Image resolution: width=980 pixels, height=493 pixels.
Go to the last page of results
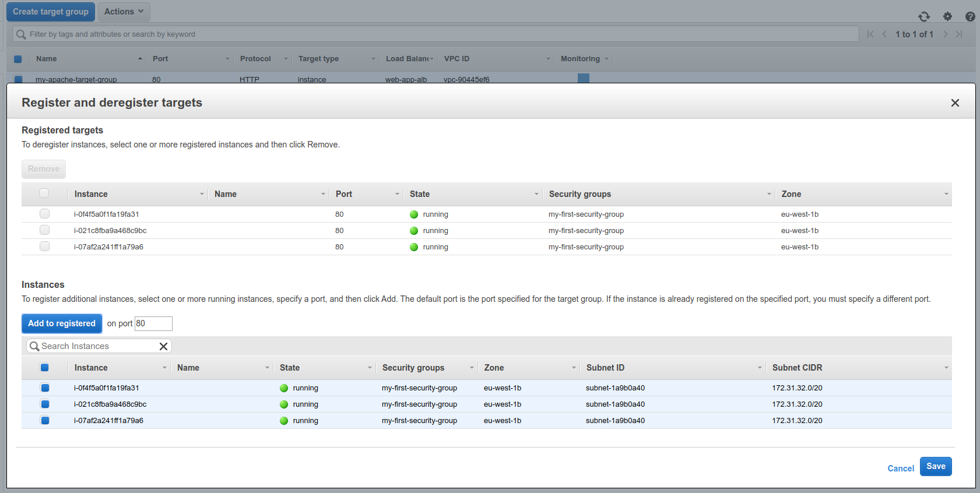pos(959,34)
